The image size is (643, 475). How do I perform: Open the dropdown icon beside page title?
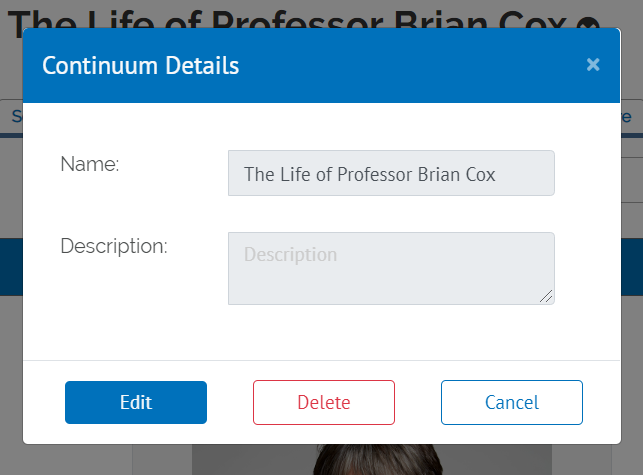point(616,27)
